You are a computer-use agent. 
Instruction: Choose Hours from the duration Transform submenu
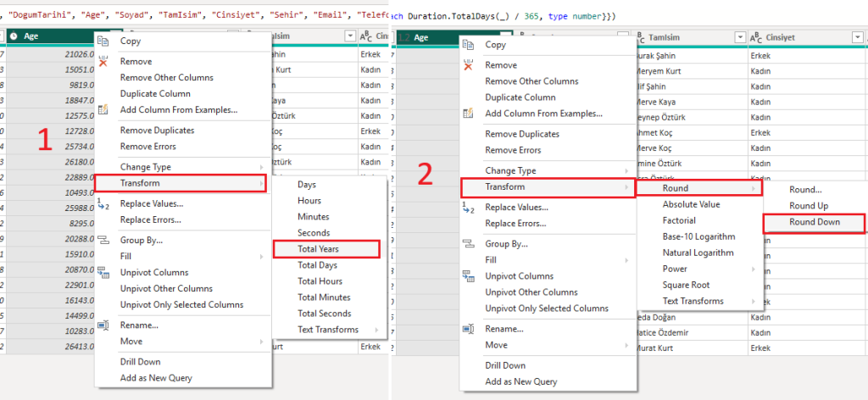[x=309, y=200]
